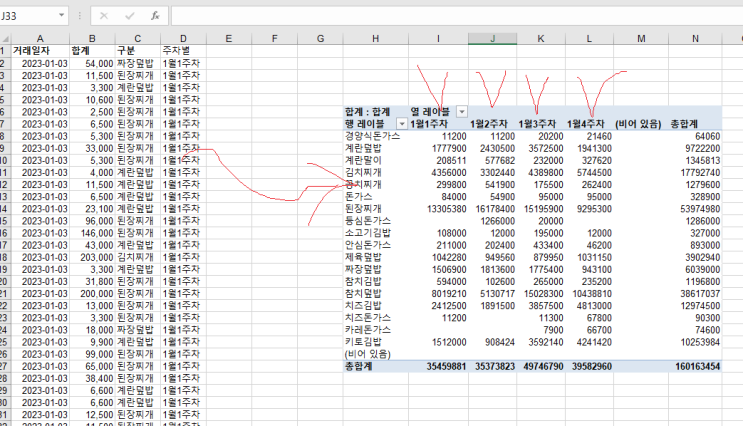The image size is (743, 426).
Task: Select row 9 header
Action: pos(4,148)
